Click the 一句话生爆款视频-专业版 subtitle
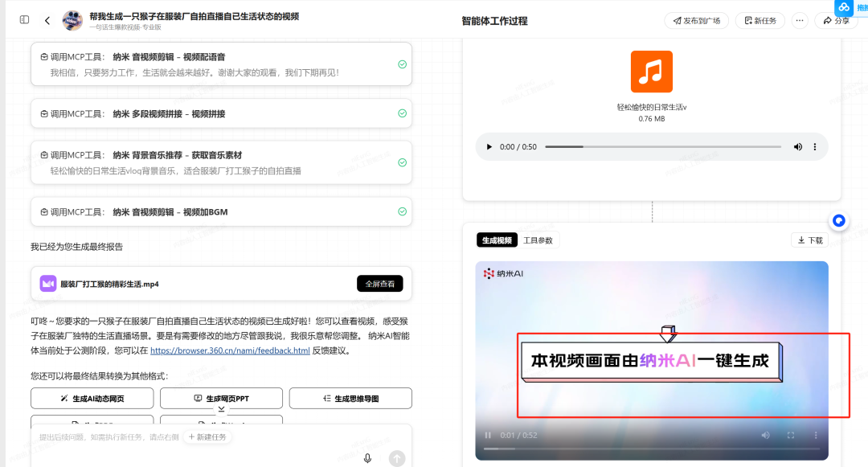The image size is (868, 467). [125, 27]
